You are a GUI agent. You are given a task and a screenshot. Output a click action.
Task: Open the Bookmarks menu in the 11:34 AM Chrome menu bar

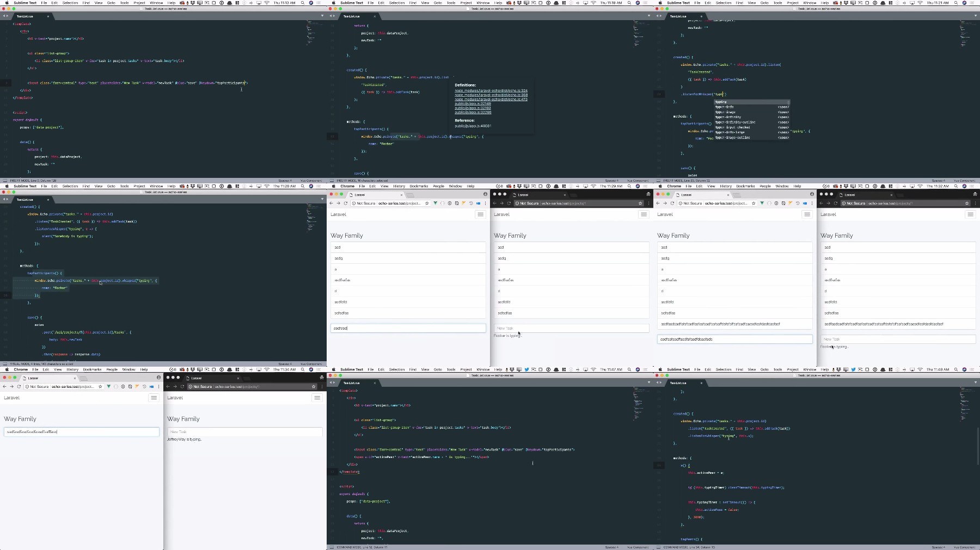pos(92,369)
